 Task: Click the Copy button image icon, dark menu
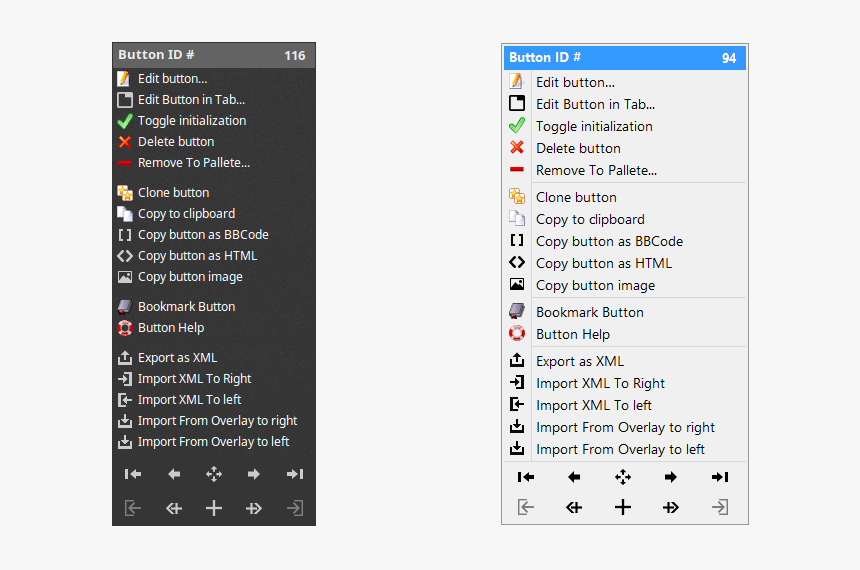(125, 277)
